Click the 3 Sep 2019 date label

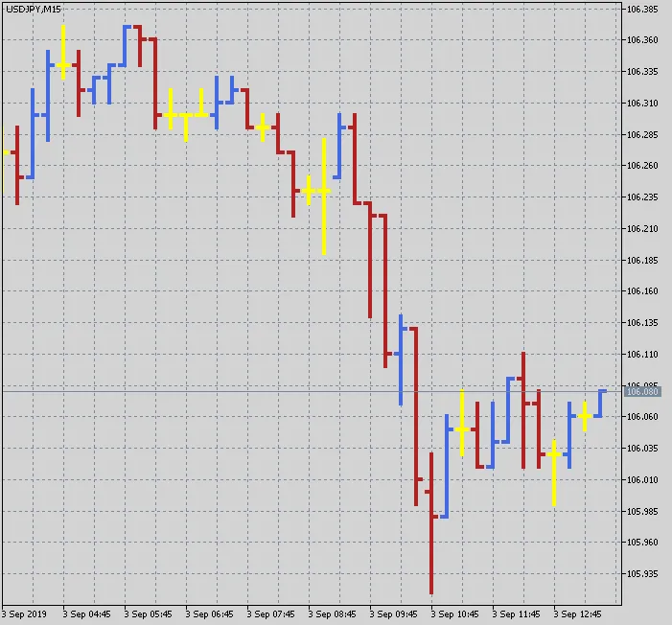[24, 613]
